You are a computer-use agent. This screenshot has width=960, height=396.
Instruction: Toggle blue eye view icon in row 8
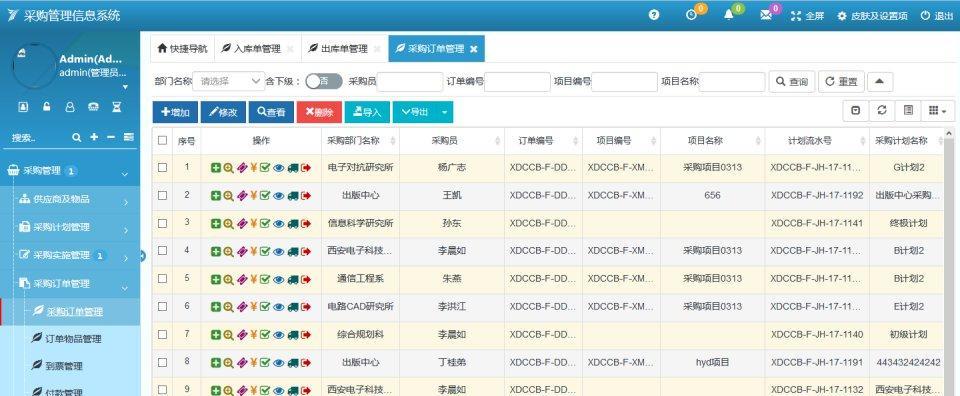[279, 362]
